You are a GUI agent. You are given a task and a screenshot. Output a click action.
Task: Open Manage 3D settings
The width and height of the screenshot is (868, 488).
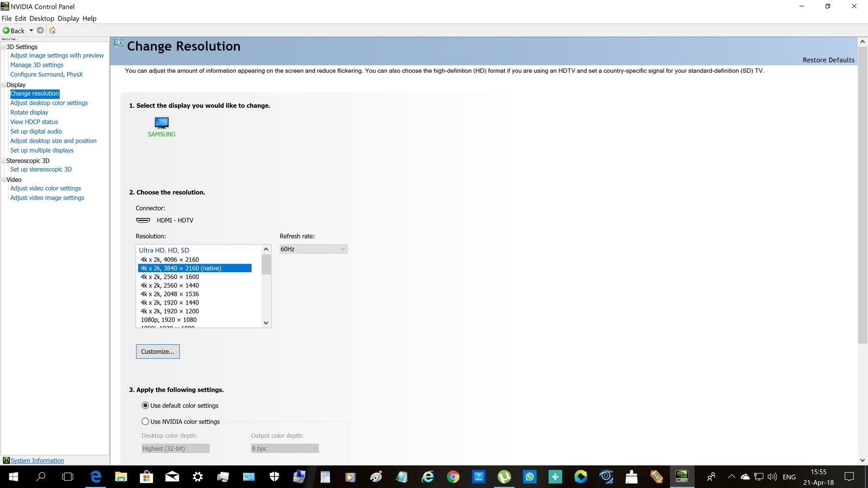pyautogui.click(x=37, y=65)
